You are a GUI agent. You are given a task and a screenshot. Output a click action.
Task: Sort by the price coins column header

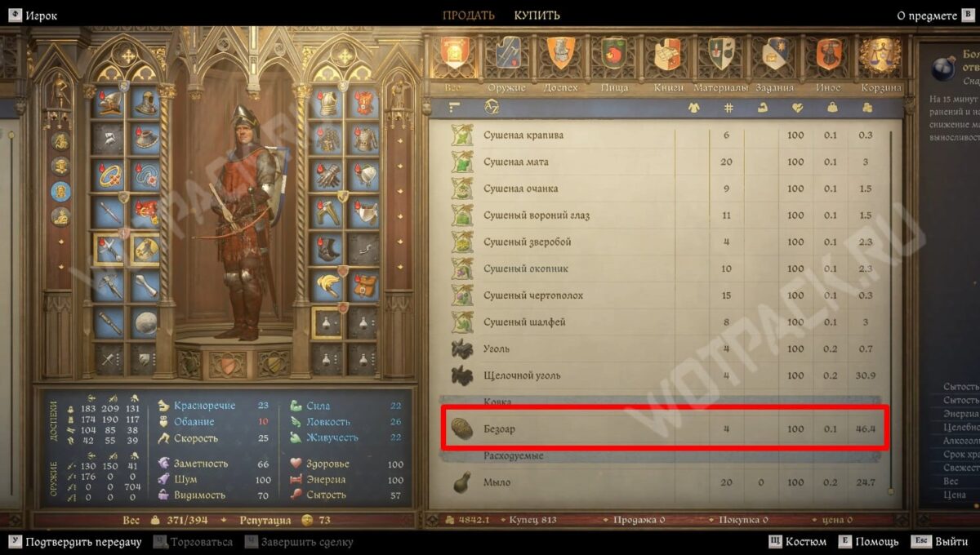[x=866, y=108]
